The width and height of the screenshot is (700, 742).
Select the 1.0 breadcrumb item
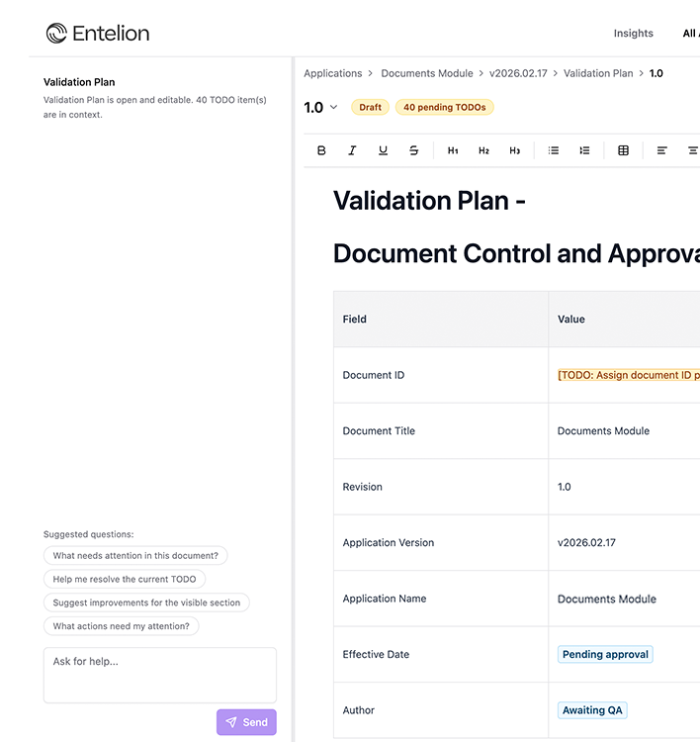click(656, 73)
